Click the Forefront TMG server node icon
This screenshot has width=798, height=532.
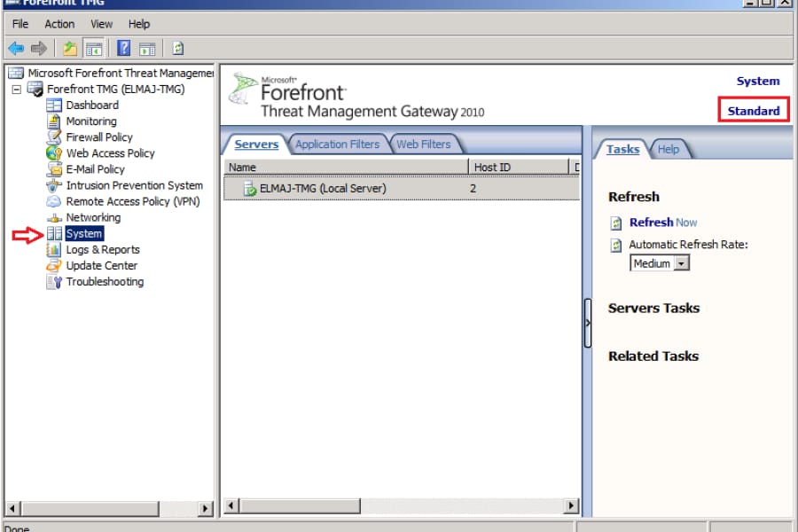[x=35, y=89]
